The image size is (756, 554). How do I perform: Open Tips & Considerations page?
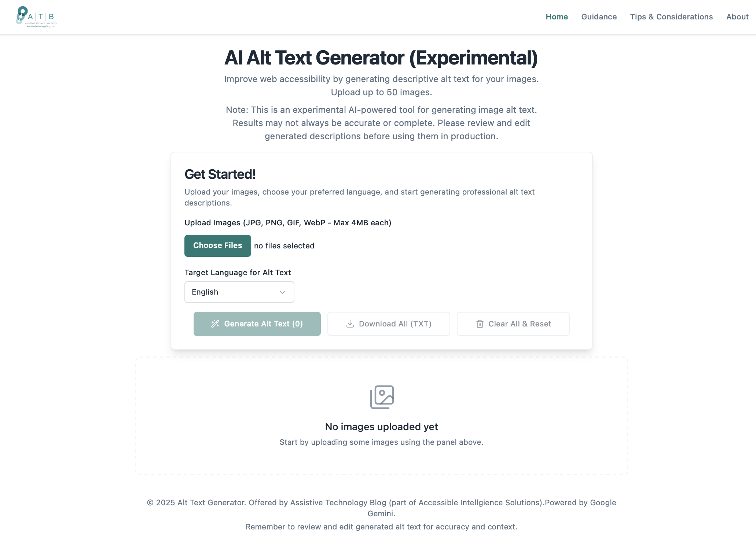coord(671,17)
